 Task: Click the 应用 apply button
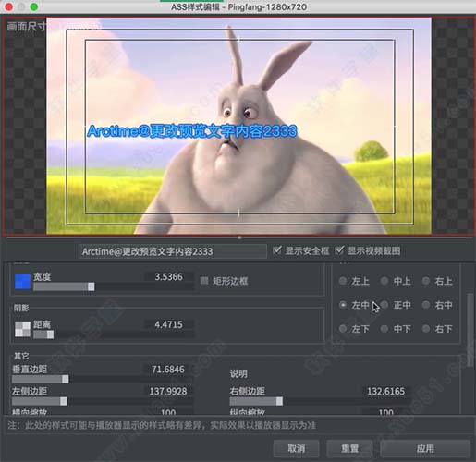(x=425, y=448)
